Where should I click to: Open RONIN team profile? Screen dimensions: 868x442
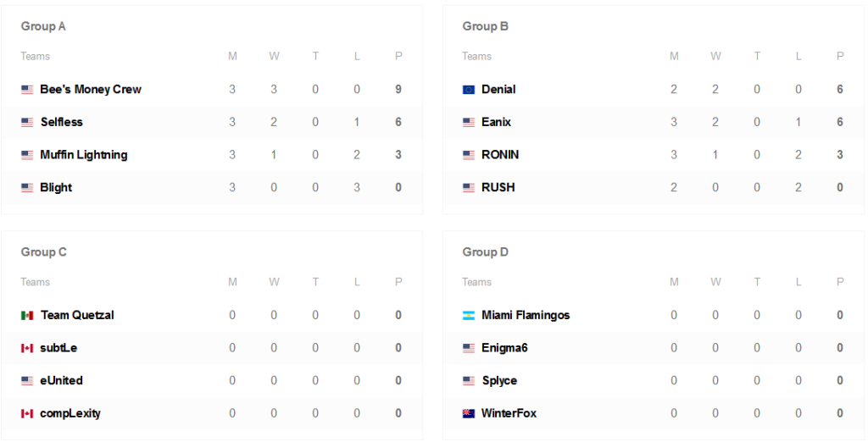pos(499,155)
